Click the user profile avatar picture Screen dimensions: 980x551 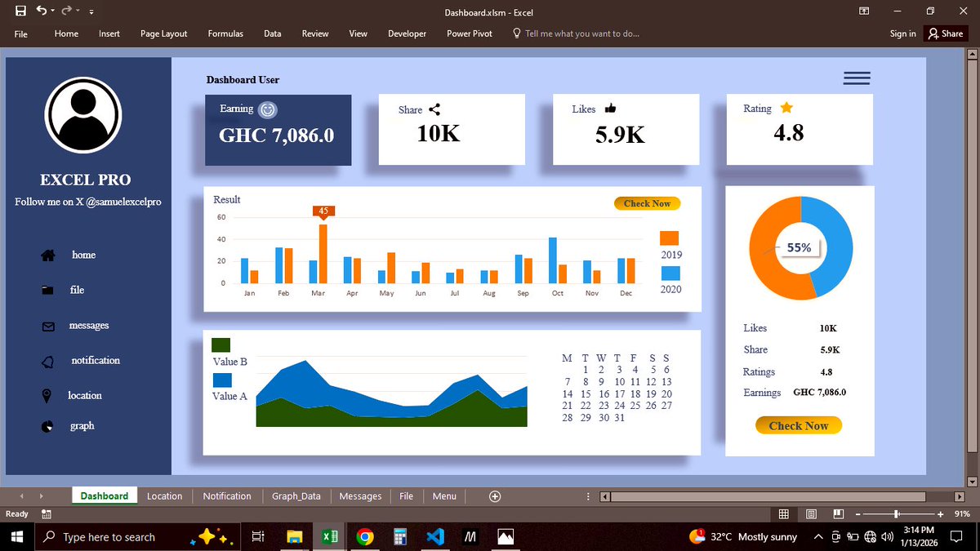[x=83, y=115]
